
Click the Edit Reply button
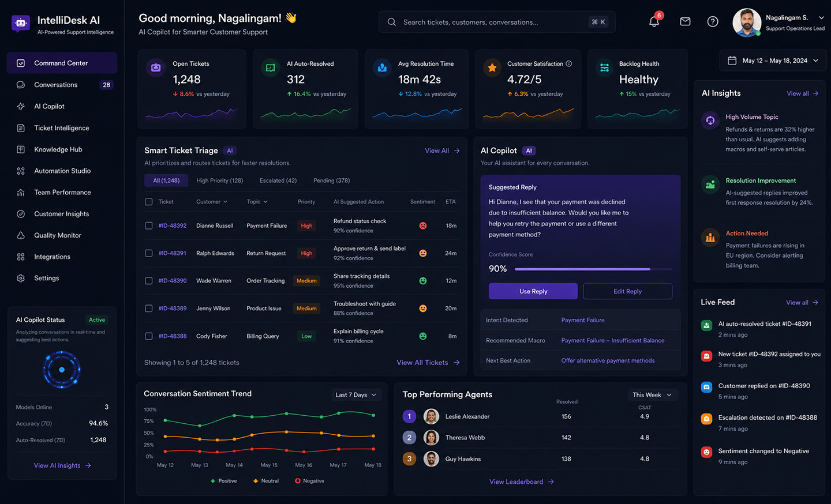628,291
